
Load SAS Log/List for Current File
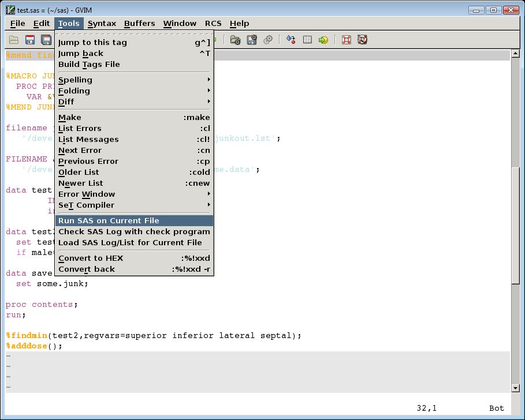click(x=134, y=243)
